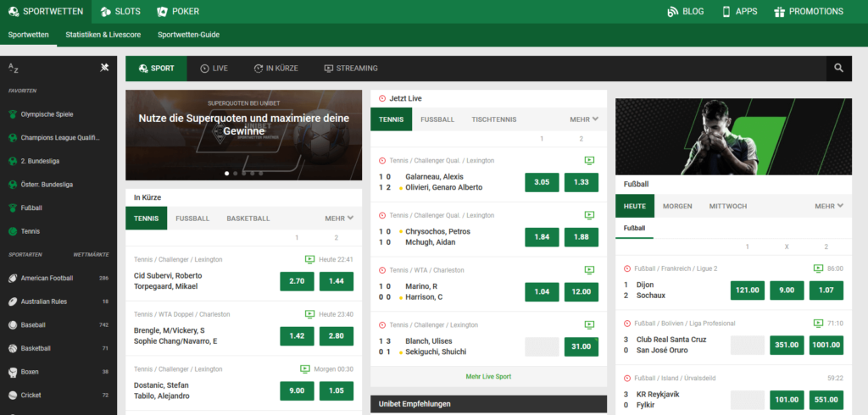The width and height of the screenshot is (868, 415).
Task: Click the Basketball icon in sidebar
Action: [13, 349]
